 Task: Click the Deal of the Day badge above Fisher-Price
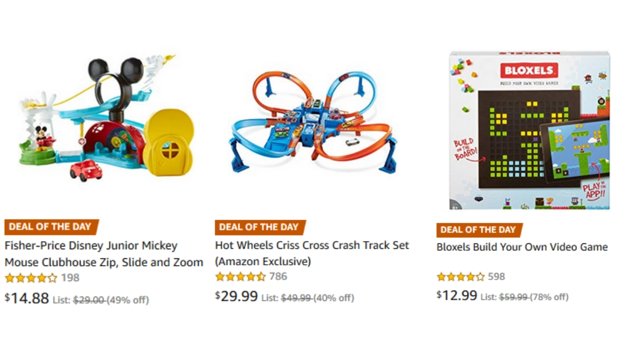(x=50, y=227)
